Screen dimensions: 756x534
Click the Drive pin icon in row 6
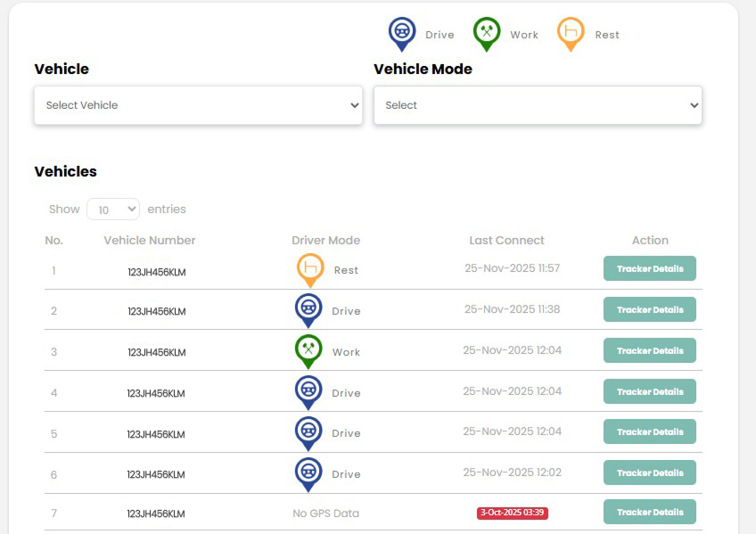tap(308, 475)
